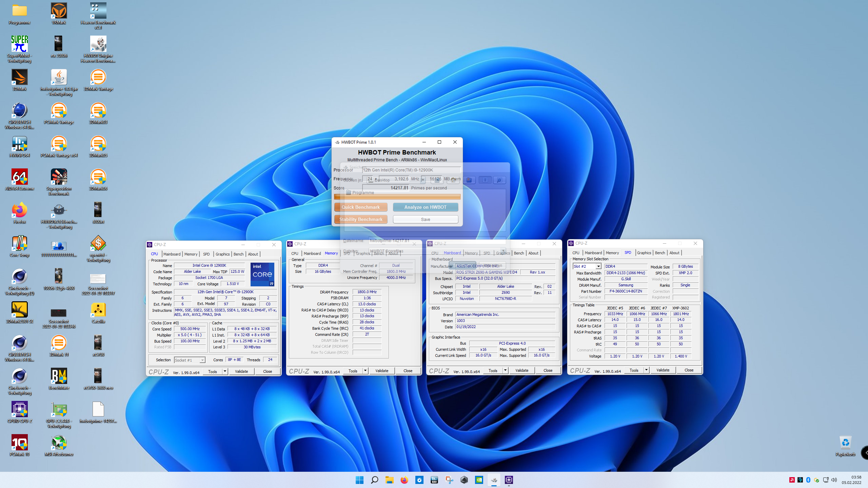
Task: Select the GPU-Z.2.44.0 shortcut icon
Action: [x=59, y=414]
